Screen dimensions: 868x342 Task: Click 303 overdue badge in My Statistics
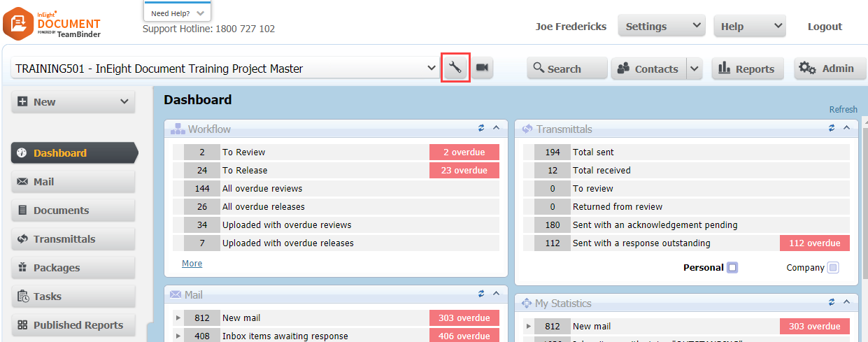pos(815,327)
